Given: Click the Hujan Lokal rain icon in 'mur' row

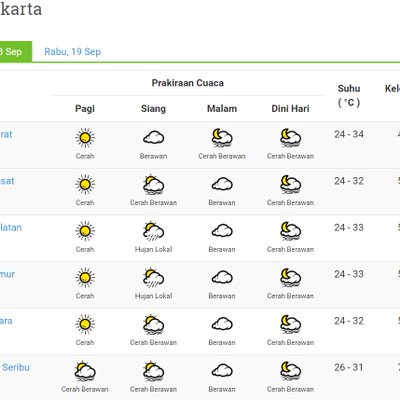Looking at the screenshot, I should pyautogui.click(x=153, y=278).
